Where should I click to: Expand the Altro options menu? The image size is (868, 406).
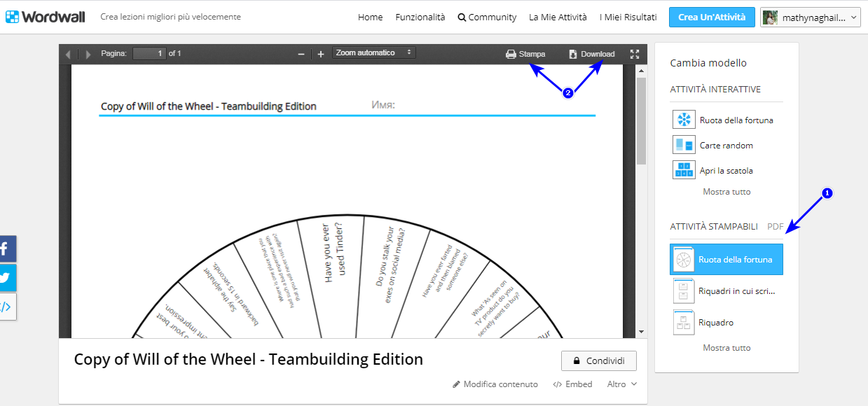tap(621, 384)
